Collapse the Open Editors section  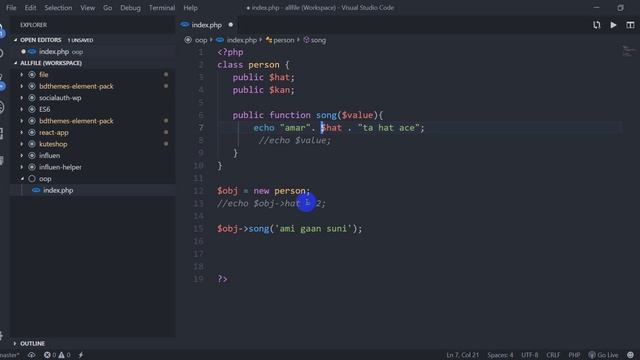click(x=16, y=40)
